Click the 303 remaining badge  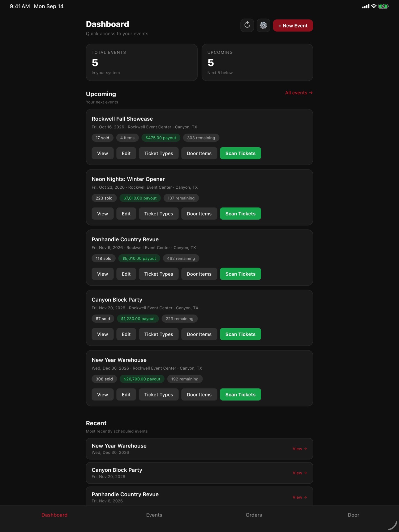pos(201,138)
